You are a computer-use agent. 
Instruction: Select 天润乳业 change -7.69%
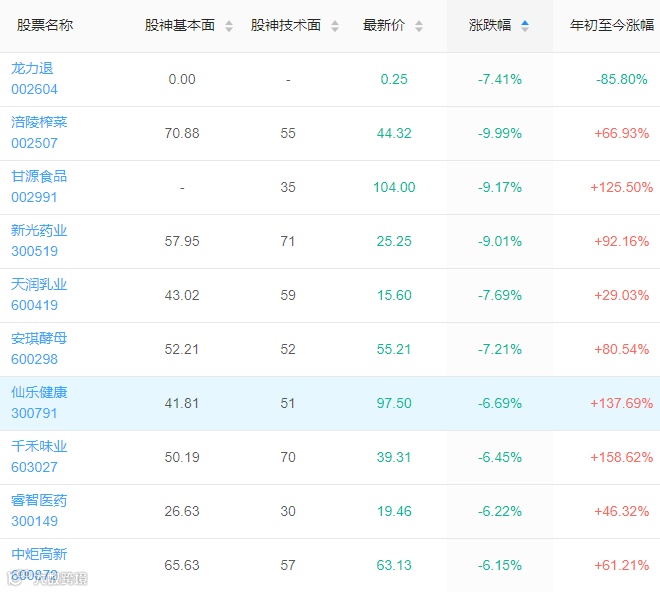click(500, 295)
